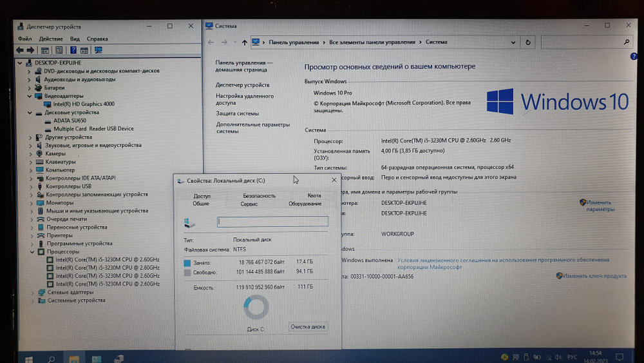Click the Control Panel search field
Viewport: 644px width, 363px height.
click(586, 42)
